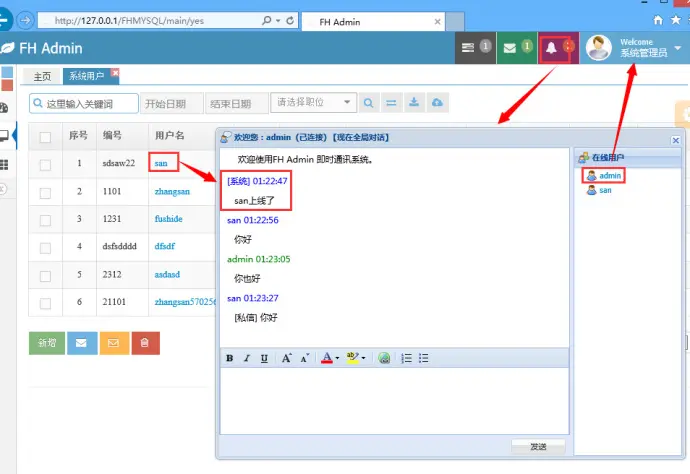Viewport: 690px width, 474px height.
Task: Open the dfsdf username link
Action: pos(165,246)
